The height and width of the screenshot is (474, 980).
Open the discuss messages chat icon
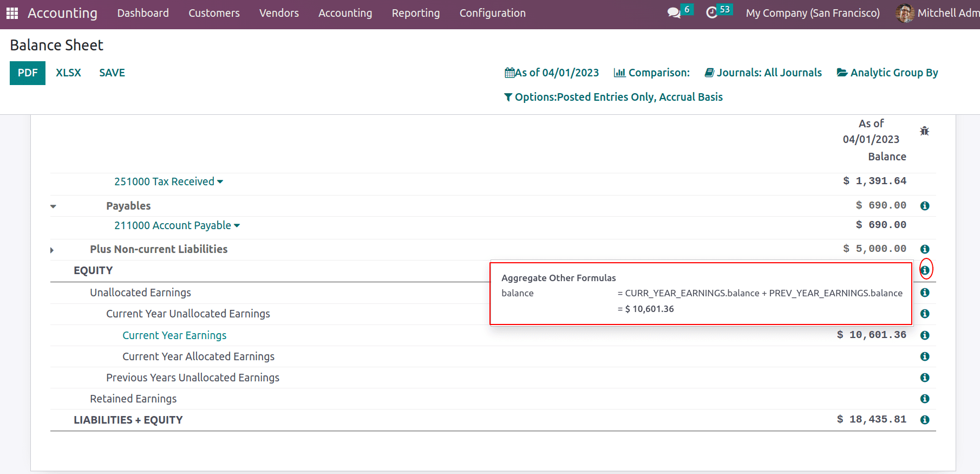click(674, 13)
